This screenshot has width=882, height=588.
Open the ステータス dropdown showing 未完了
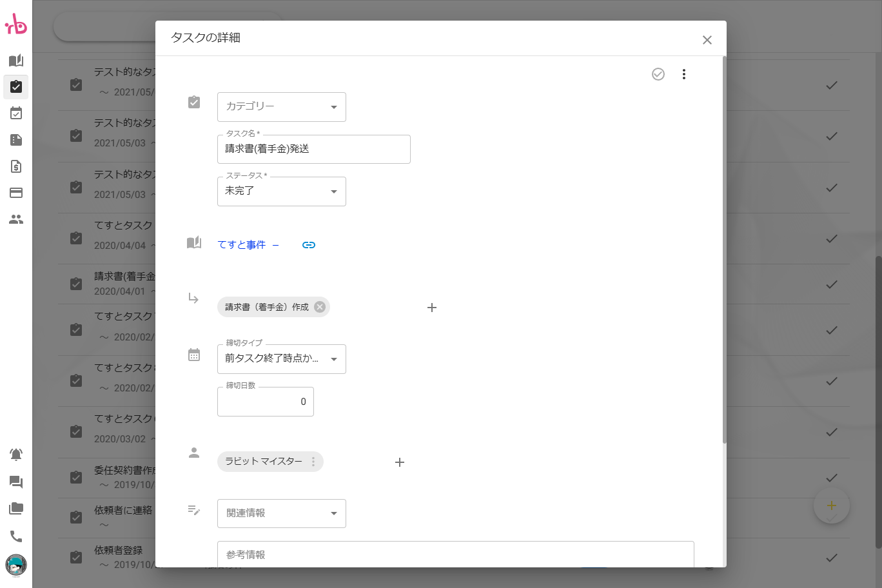click(x=282, y=191)
